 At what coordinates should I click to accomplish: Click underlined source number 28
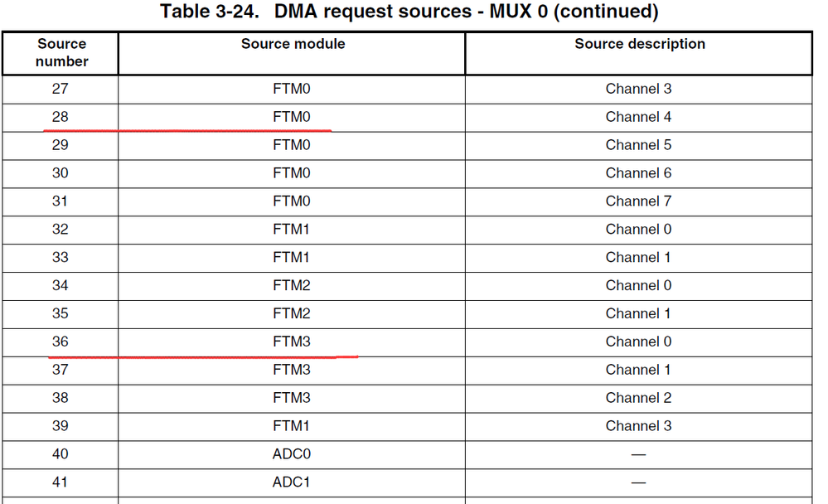point(60,117)
